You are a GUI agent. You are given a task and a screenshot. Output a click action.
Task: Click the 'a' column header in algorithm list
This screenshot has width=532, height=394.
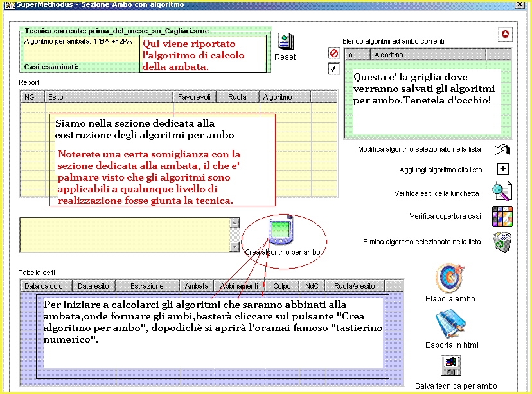click(x=358, y=55)
